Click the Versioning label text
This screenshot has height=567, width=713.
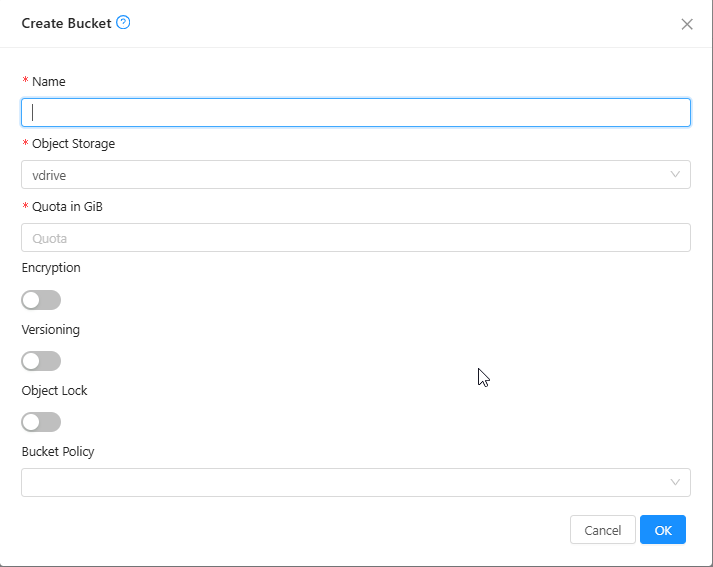click(x=51, y=330)
